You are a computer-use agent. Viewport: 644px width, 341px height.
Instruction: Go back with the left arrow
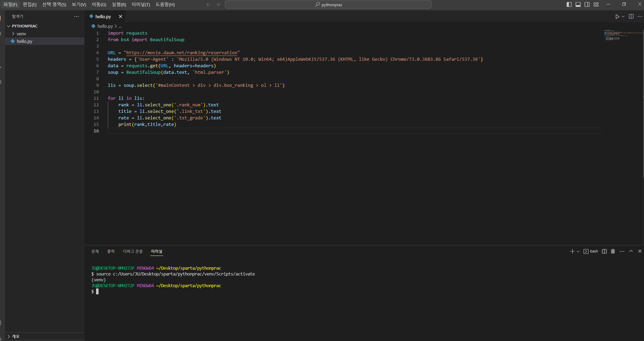pyautogui.click(x=208, y=4)
